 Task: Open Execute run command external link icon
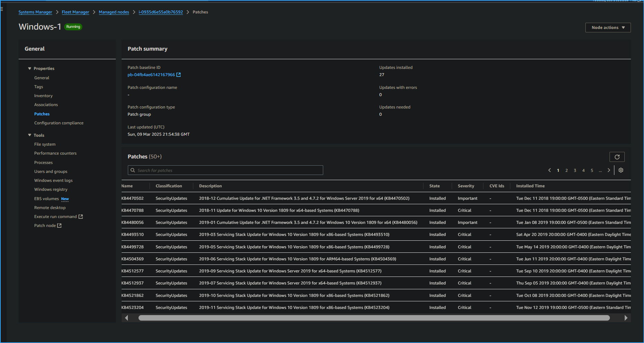coord(81,216)
